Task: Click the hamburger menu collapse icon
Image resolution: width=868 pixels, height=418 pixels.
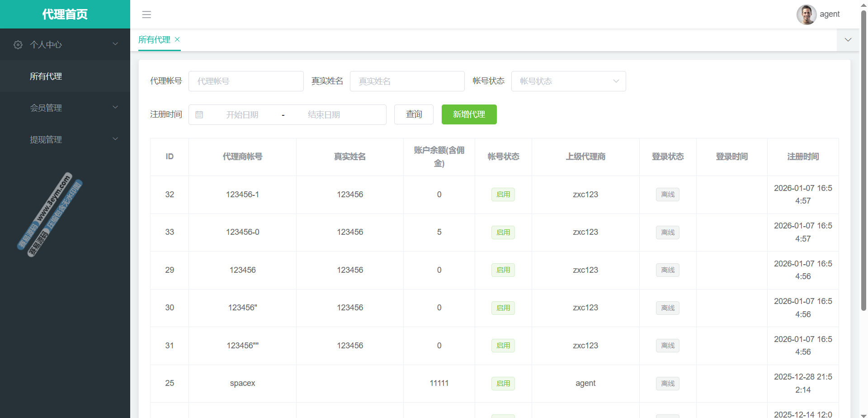Action: tap(146, 14)
